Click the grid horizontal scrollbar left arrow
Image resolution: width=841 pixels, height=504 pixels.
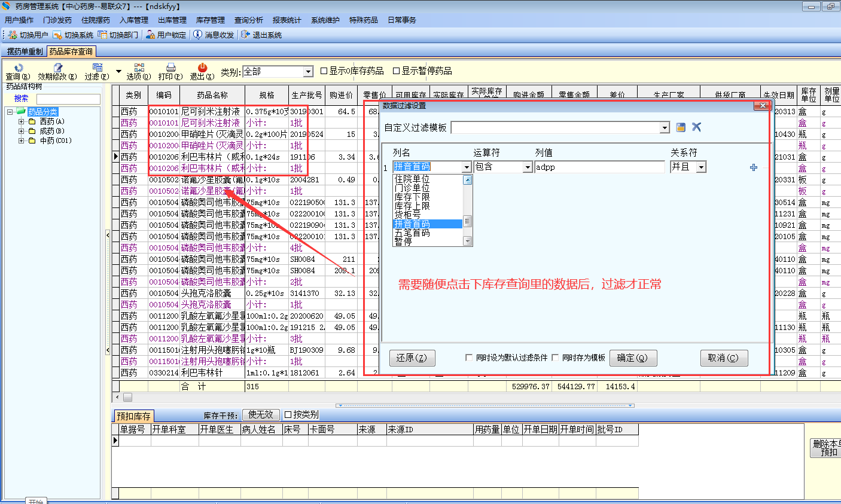(117, 398)
